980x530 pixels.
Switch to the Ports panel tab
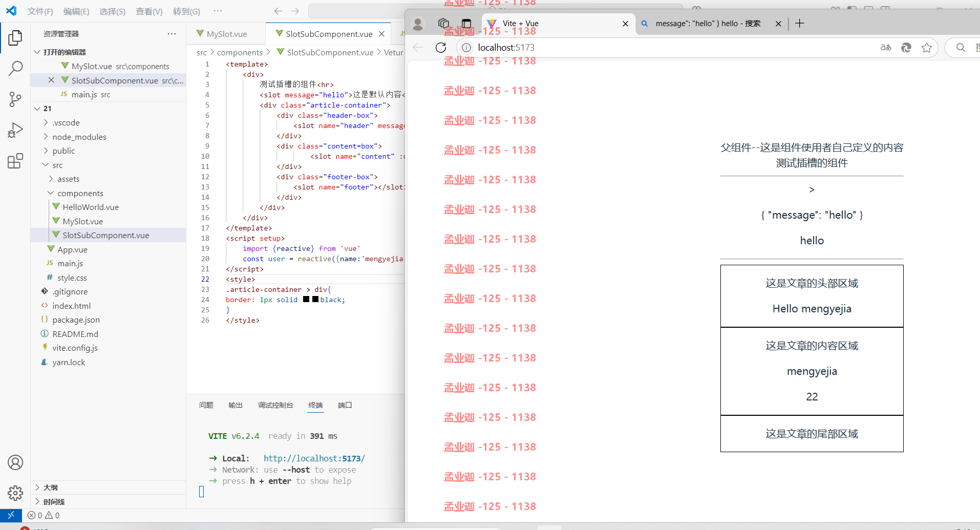(x=345, y=405)
